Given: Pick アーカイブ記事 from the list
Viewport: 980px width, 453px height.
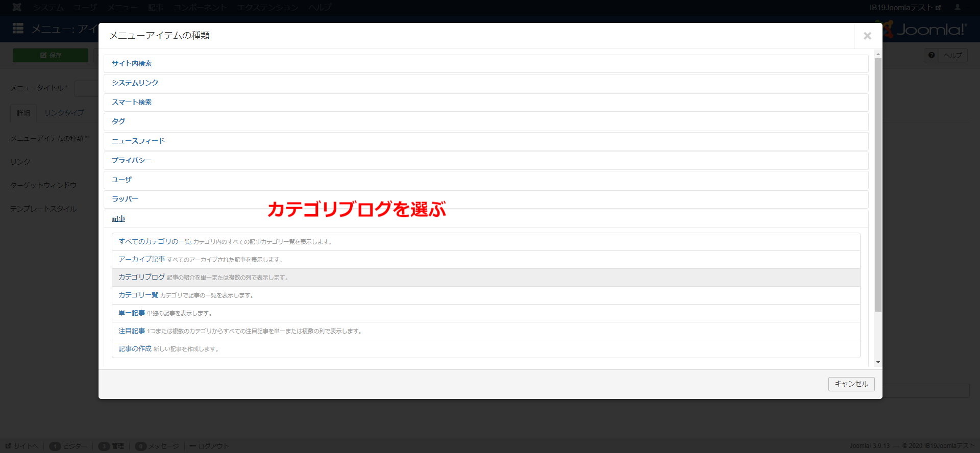Looking at the screenshot, I should coord(142,259).
